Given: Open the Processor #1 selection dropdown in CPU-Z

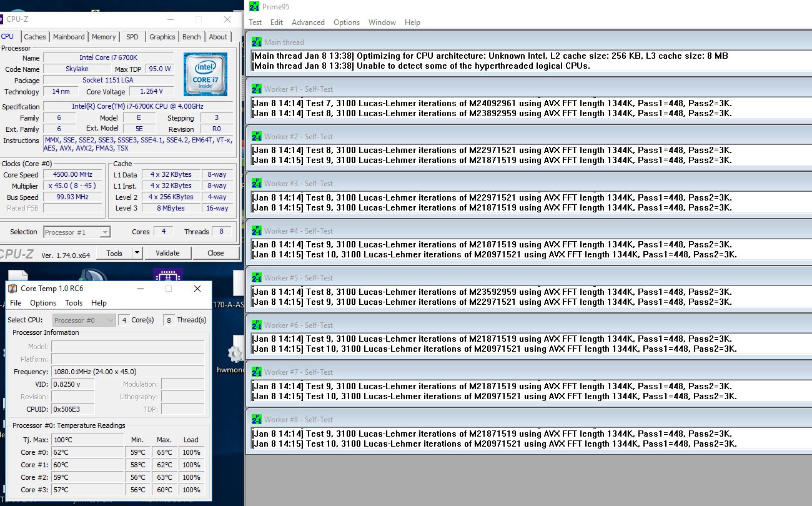Looking at the screenshot, I should 77,232.
